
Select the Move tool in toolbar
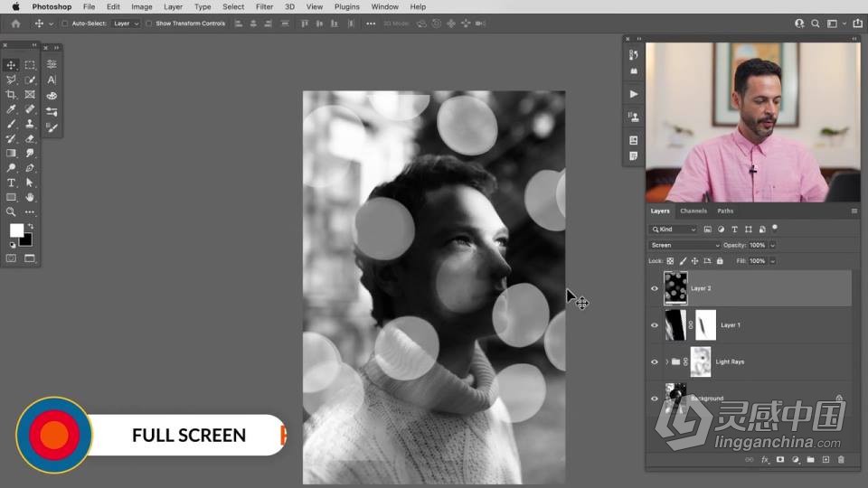11,65
